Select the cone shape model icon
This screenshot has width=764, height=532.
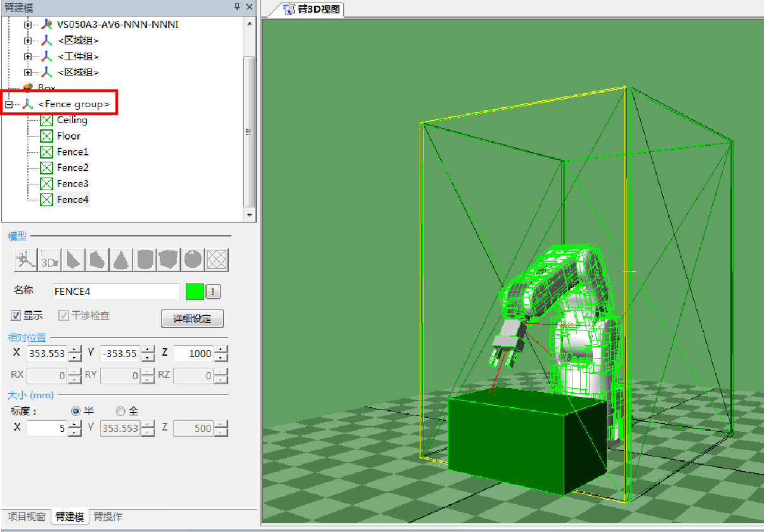122,260
